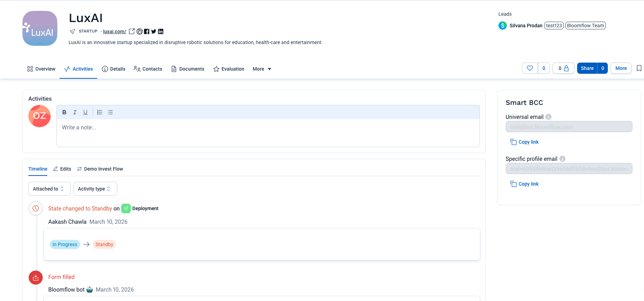
Task: Copy link under Specific profile email
Action: (x=524, y=184)
